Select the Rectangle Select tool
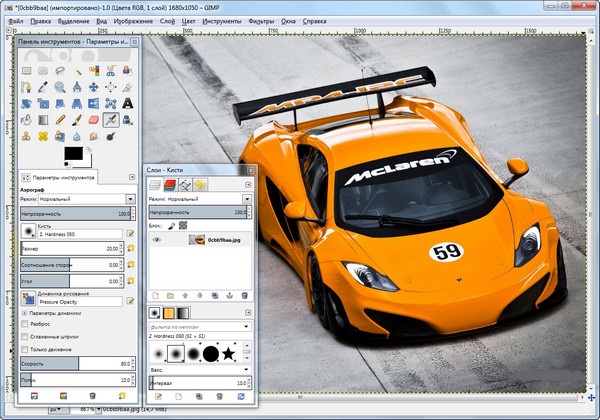 (26, 70)
